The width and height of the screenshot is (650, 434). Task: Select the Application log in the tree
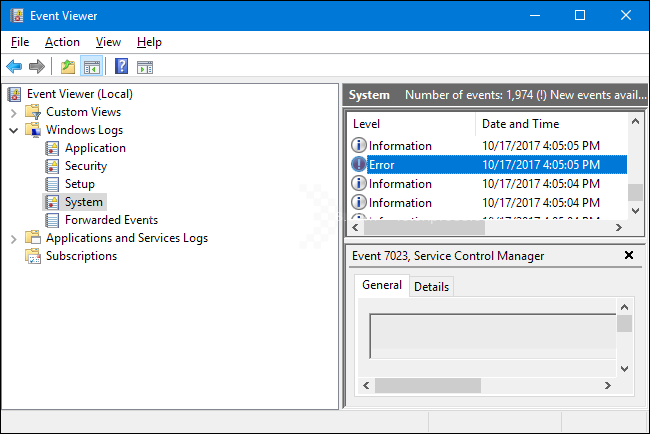[x=95, y=148]
